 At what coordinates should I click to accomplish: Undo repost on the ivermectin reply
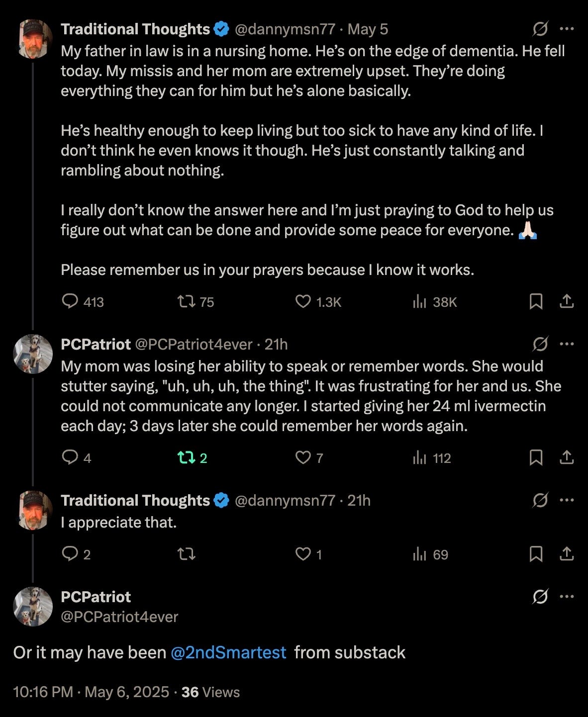[x=187, y=457]
